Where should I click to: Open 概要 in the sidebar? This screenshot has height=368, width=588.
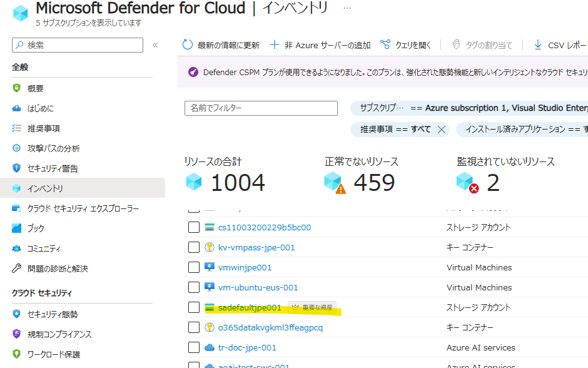(35, 88)
